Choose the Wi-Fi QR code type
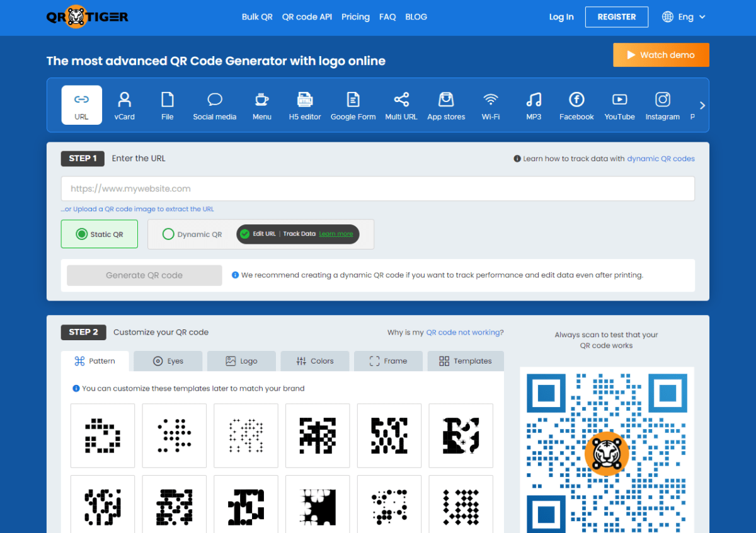Viewport: 756px width, 533px height. [490, 105]
